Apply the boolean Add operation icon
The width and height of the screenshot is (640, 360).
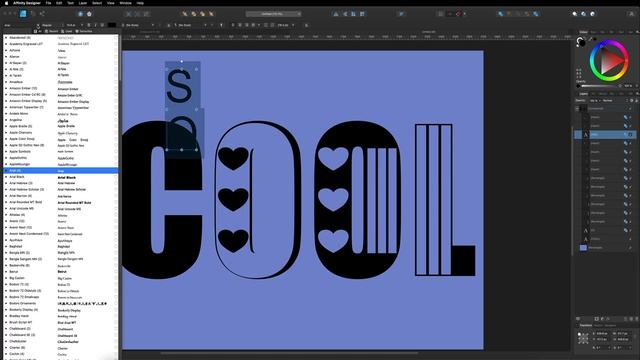click(x=501, y=14)
